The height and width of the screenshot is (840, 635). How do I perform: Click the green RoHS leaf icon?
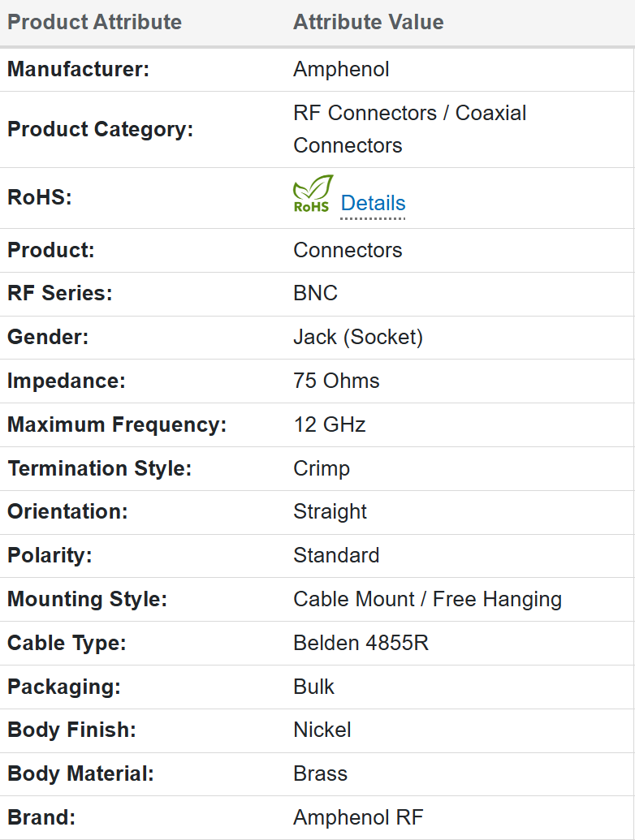point(313,195)
